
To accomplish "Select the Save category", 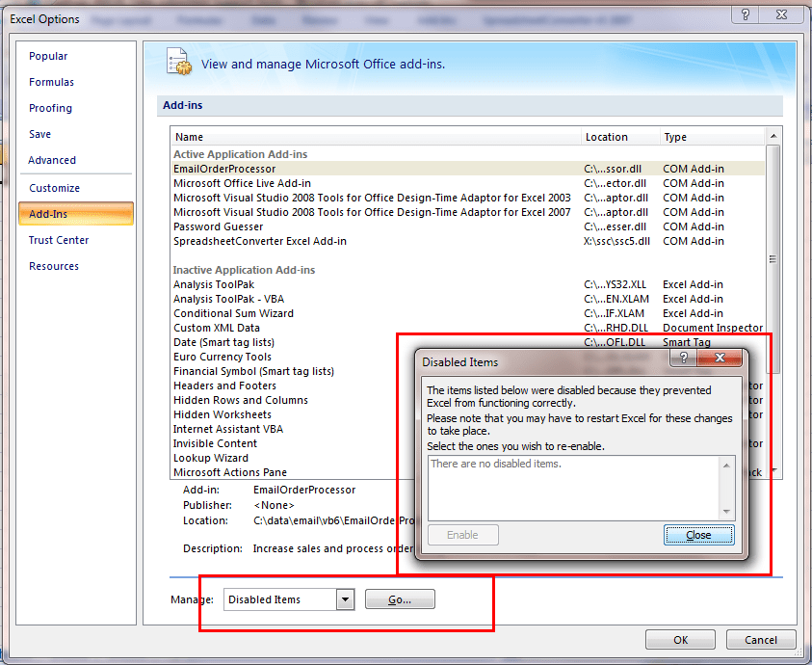I will [x=42, y=134].
